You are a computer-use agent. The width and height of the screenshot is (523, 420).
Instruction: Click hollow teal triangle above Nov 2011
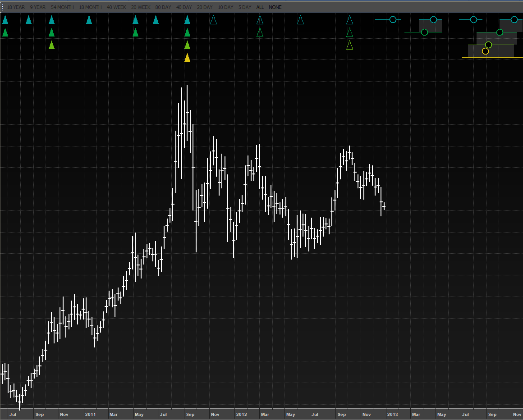pos(214,20)
